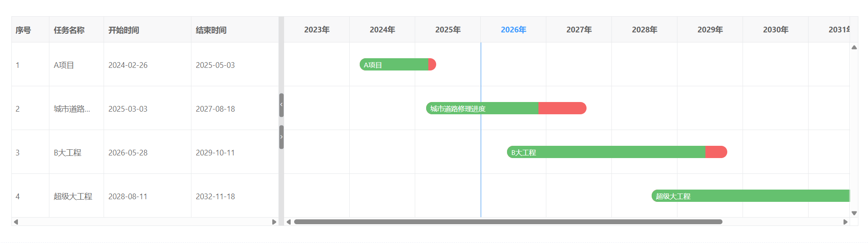Viewport: 868px width, 243px height.
Task: Click serial number 3 cell
Action: [x=30, y=152]
